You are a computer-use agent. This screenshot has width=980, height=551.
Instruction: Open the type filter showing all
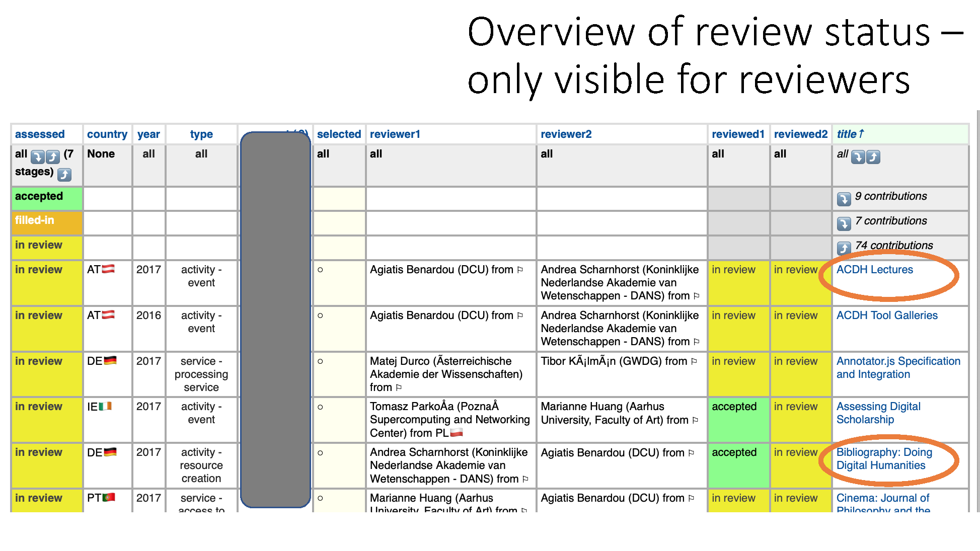coord(201,154)
